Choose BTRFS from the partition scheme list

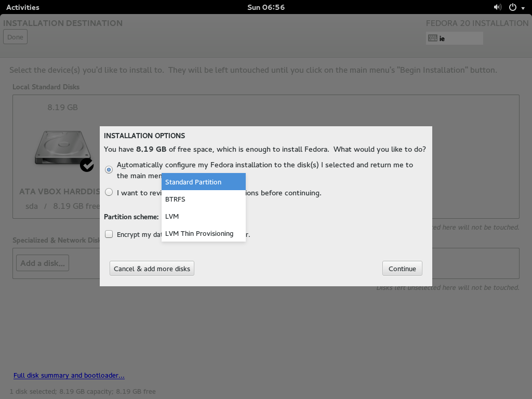[x=204, y=199]
